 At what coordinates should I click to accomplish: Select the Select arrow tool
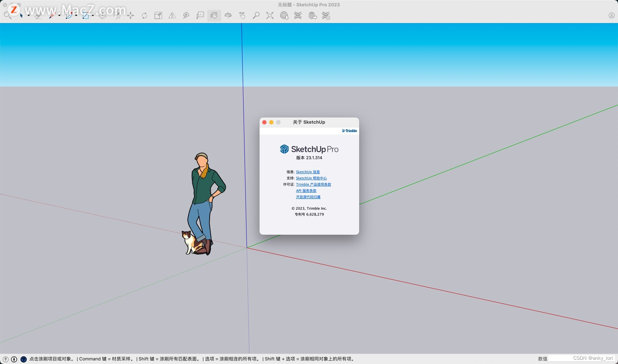pos(22,15)
